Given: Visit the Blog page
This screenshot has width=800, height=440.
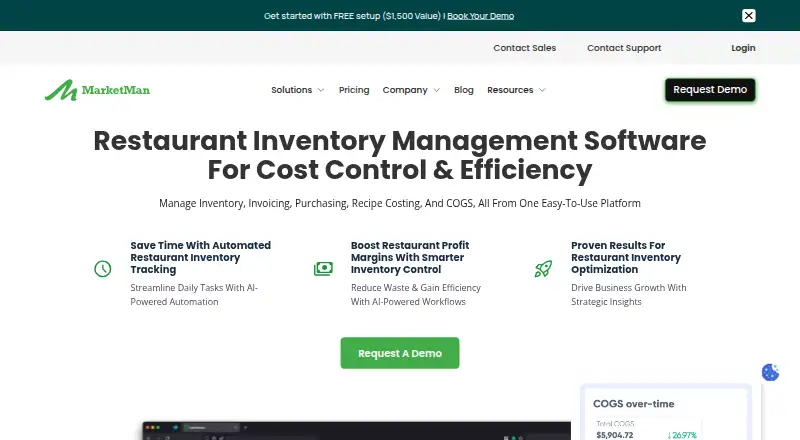Looking at the screenshot, I should click(464, 90).
